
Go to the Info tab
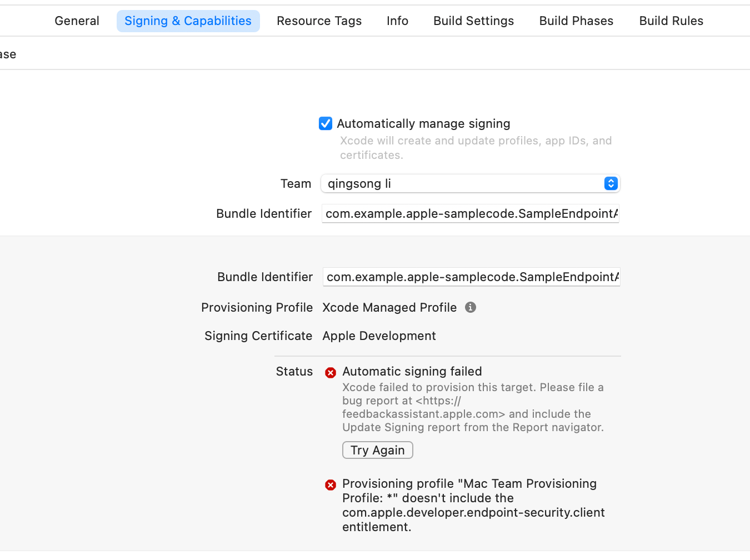tap(397, 21)
